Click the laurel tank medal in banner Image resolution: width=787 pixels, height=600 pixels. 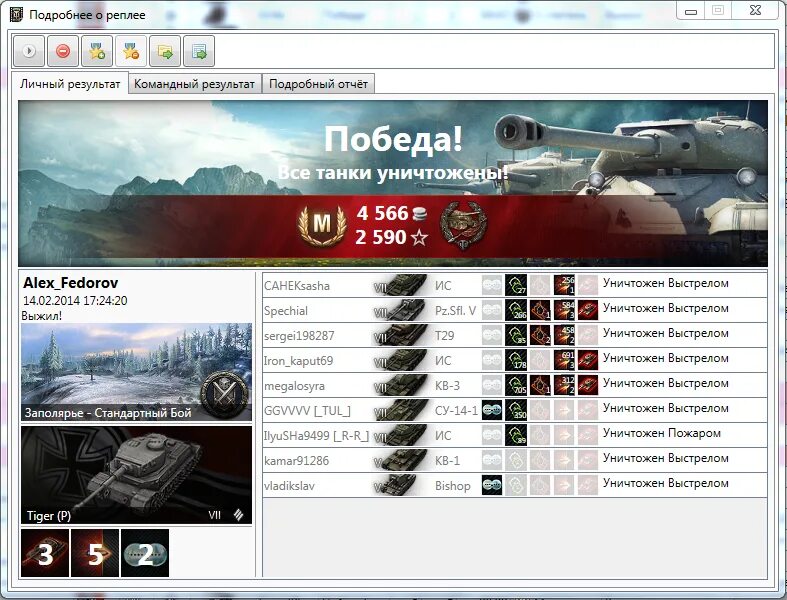tap(463, 225)
